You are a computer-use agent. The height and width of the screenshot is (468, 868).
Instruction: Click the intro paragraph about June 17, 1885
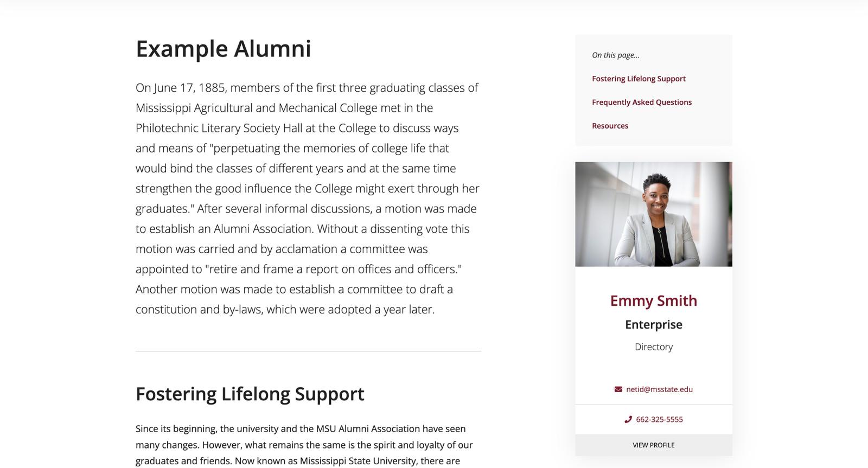click(x=307, y=198)
